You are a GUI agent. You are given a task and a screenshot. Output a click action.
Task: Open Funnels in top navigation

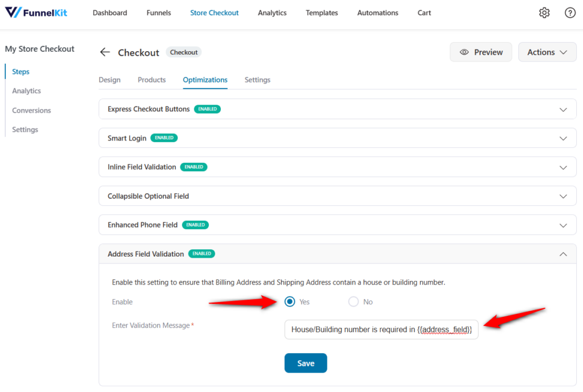[x=159, y=13]
